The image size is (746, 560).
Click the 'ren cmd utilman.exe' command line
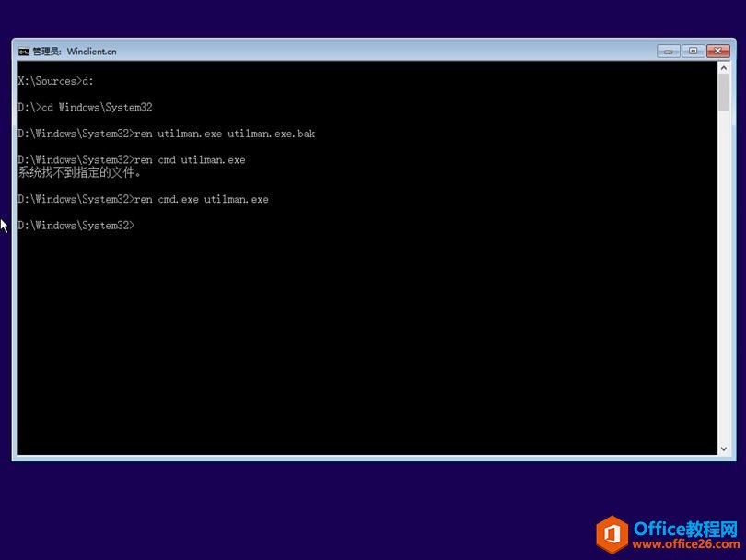pyautogui.click(x=132, y=160)
